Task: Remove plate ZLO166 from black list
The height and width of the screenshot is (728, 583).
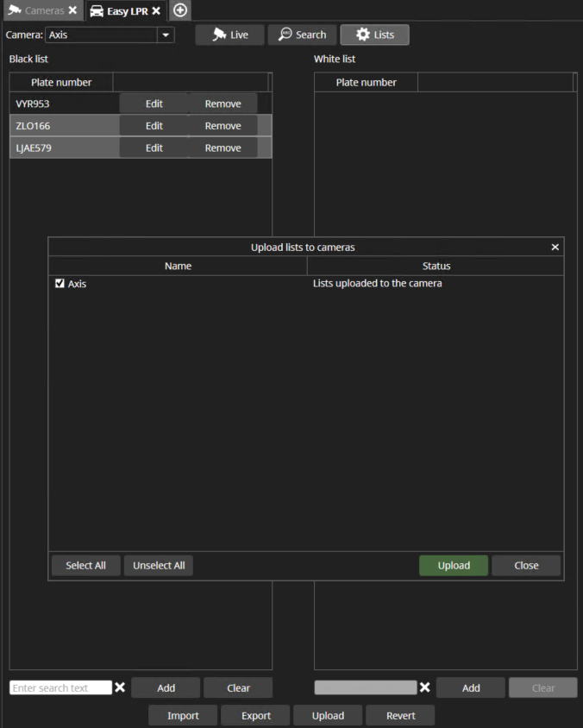Action: click(223, 126)
